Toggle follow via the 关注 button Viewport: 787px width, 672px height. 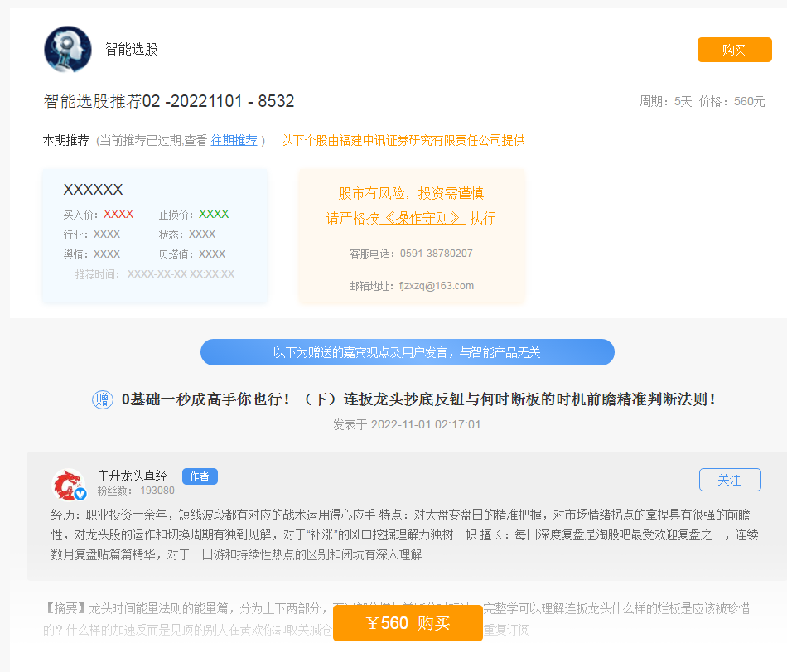coord(729,480)
